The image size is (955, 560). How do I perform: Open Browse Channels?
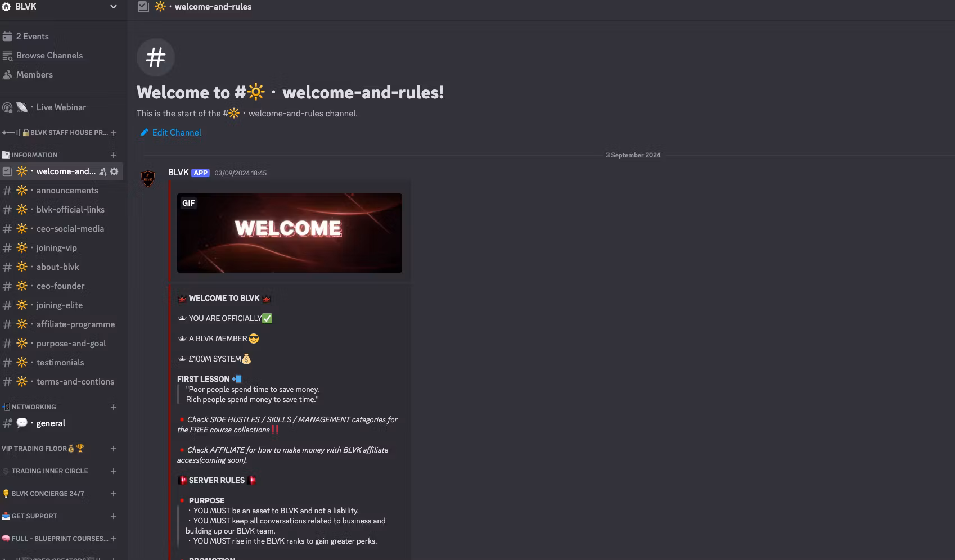(49, 56)
